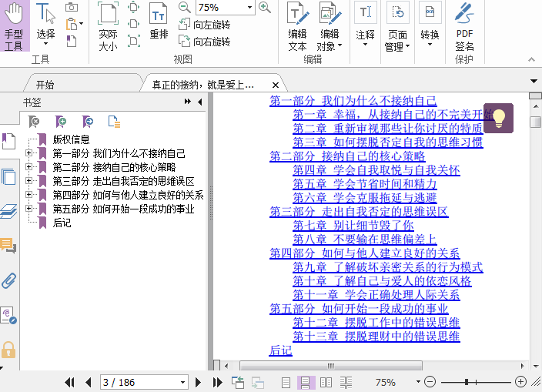Zoom in with the ribbon magnifier plus
The image size is (542, 392).
(264, 7)
